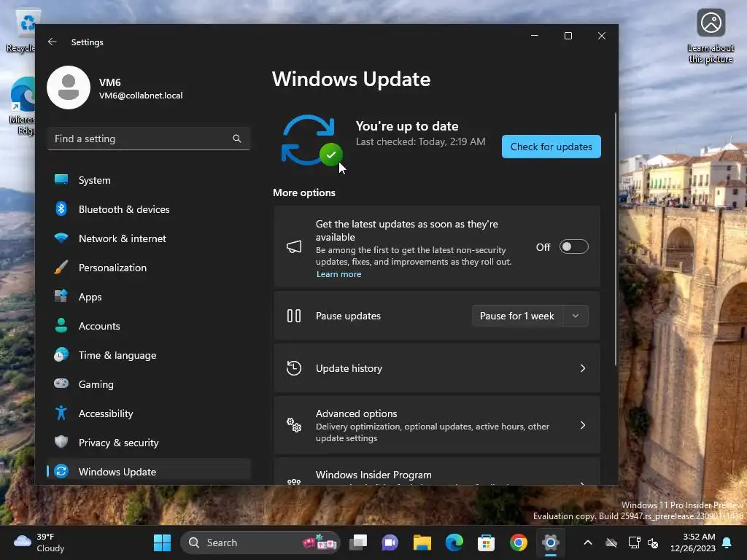Click the Update history clock icon
747x560 pixels.
click(x=294, y=368)
